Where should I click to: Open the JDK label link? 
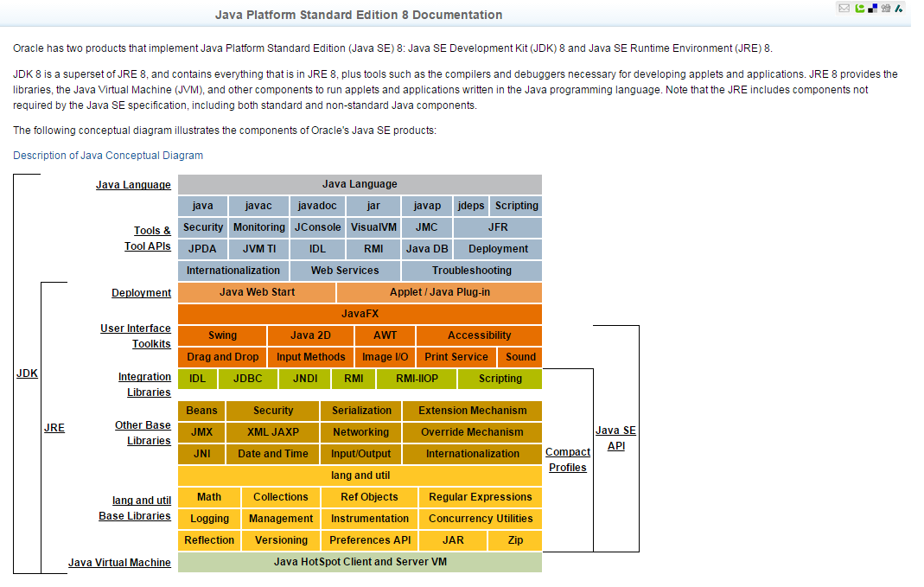pos(27,373)
